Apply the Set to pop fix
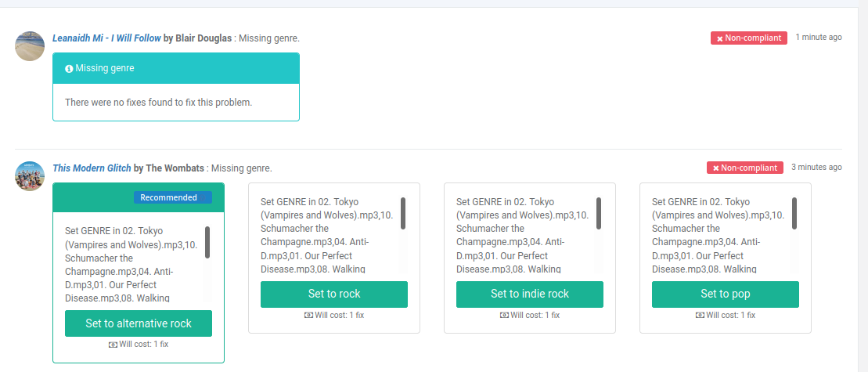 (x=725, y=294)
